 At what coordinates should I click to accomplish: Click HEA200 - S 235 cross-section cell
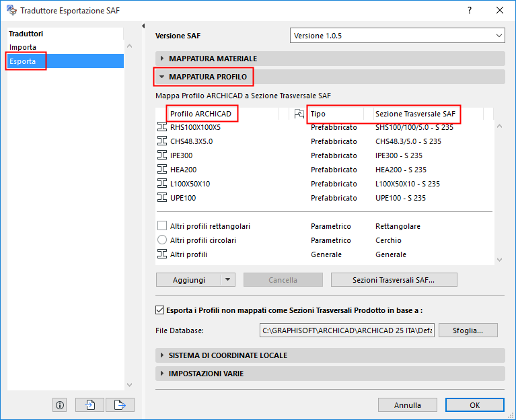coord(401,170)
